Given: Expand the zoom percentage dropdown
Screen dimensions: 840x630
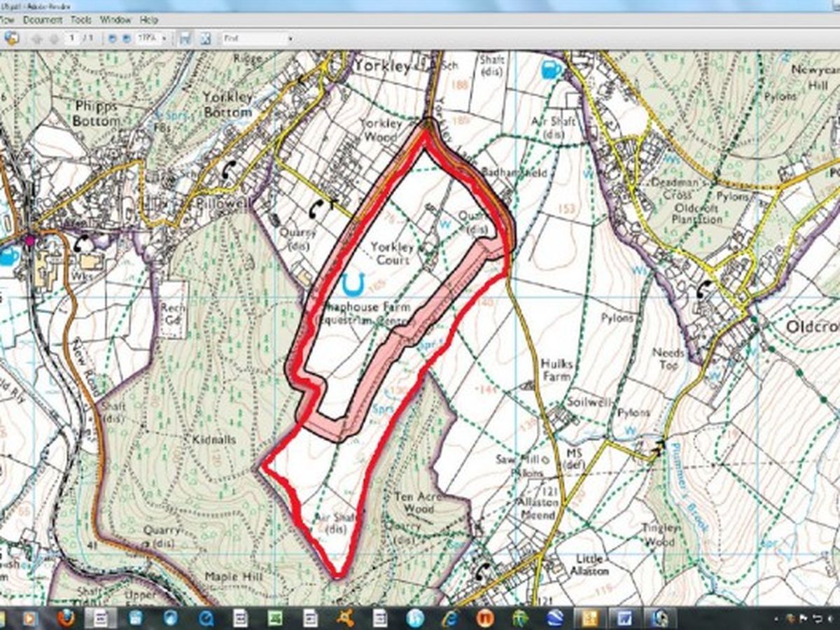Looking at the screenshot, I should (164, 38).
